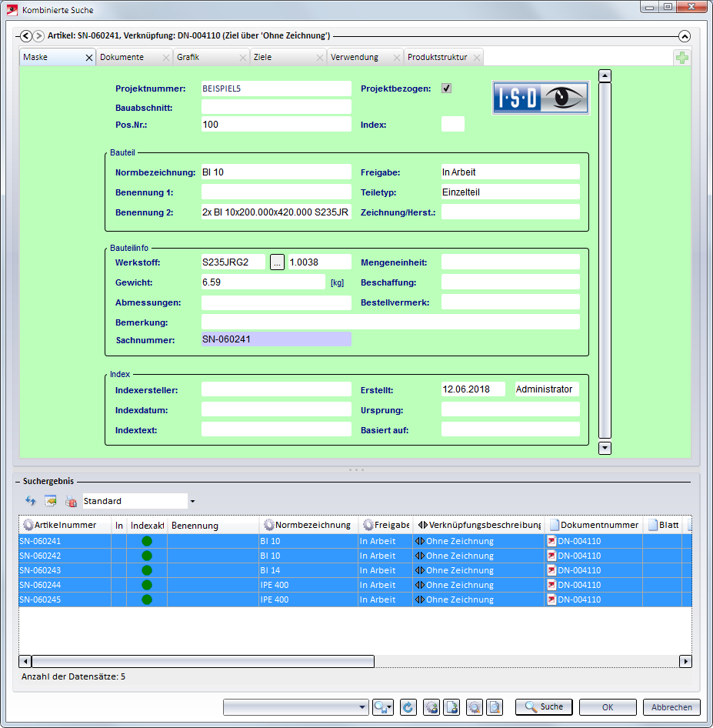
Task: Click the Suche button
Action: pyautogui.click(x=544, y=707)
